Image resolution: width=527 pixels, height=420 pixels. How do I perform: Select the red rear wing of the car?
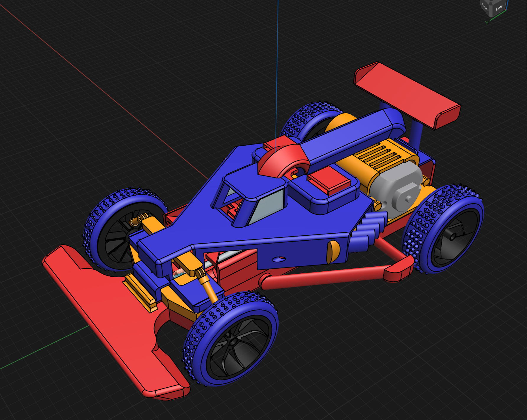(x=408, y=96)
